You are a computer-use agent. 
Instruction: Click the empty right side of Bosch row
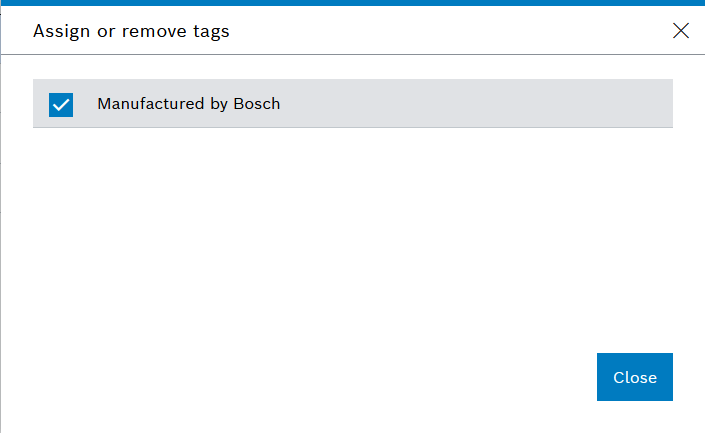coord(477,103)
